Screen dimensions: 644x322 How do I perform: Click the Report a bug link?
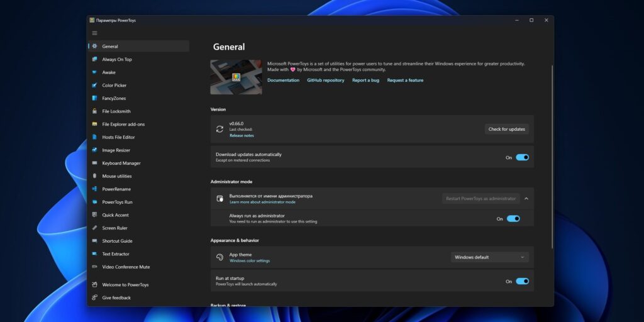pos(365,80)
